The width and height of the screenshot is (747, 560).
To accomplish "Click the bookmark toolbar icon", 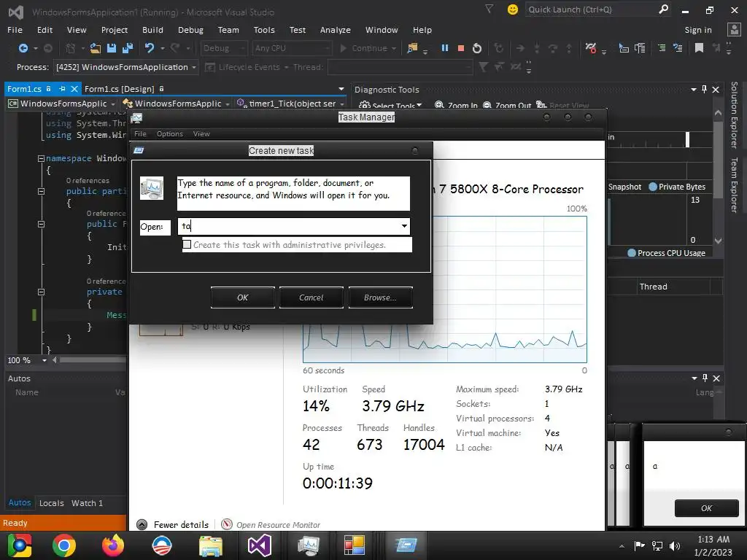I will point(699,47).
